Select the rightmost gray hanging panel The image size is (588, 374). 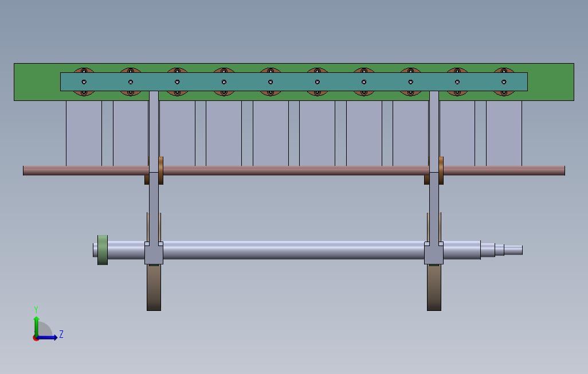[x=504, y=133]
